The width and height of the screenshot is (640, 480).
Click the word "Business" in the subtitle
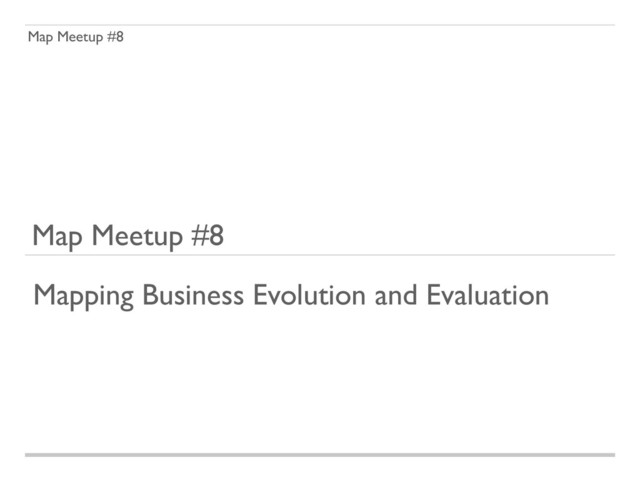(194, 296)
